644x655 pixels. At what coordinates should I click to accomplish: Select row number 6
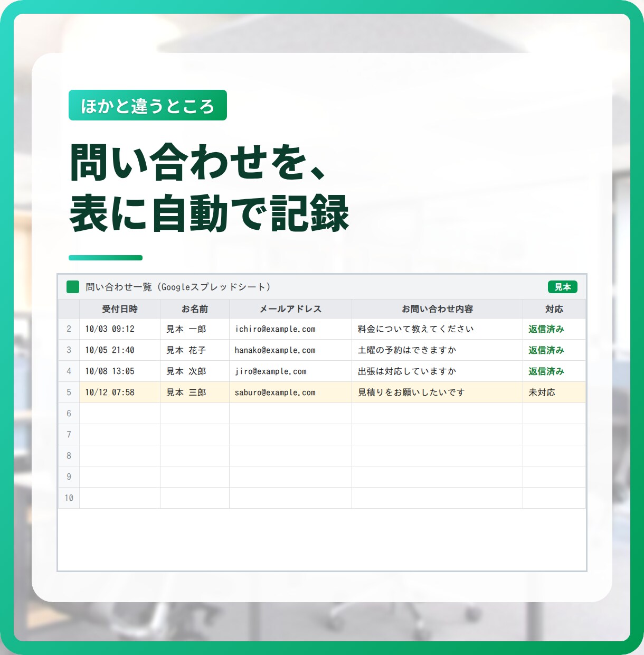pyautogui.click(x=69, y=414)
